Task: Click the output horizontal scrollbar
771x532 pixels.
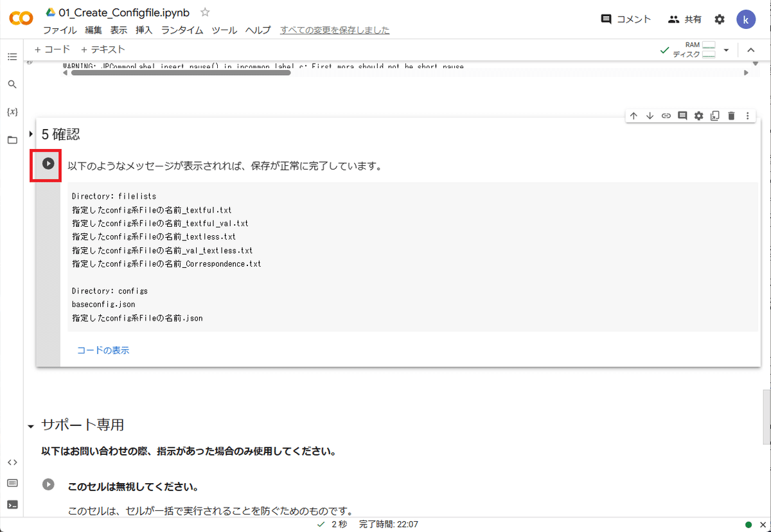Action: (x=181, y=73)
